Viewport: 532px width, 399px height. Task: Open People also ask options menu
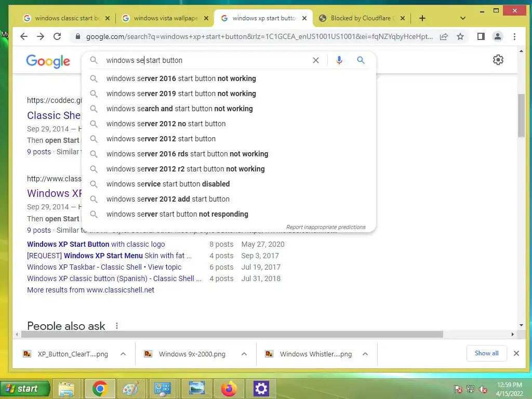click(x=117, y=326)
